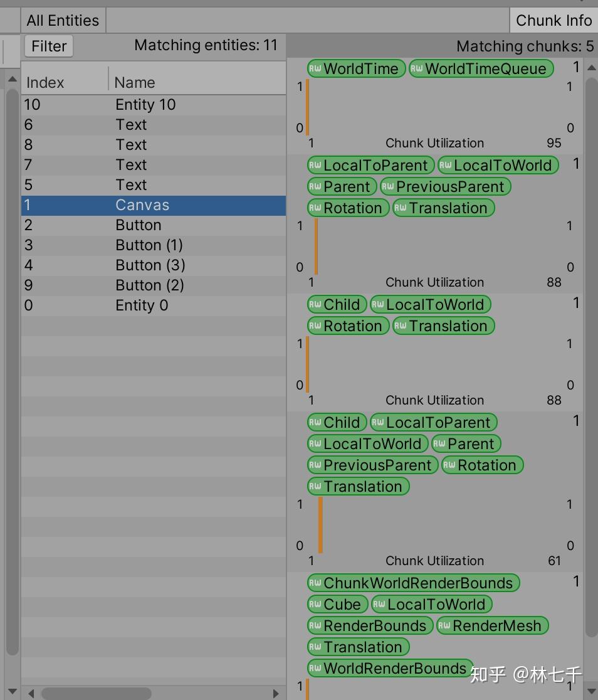
Task: Toggle the RW icon on Translation in fourth chunk
Action: point(315,486)
